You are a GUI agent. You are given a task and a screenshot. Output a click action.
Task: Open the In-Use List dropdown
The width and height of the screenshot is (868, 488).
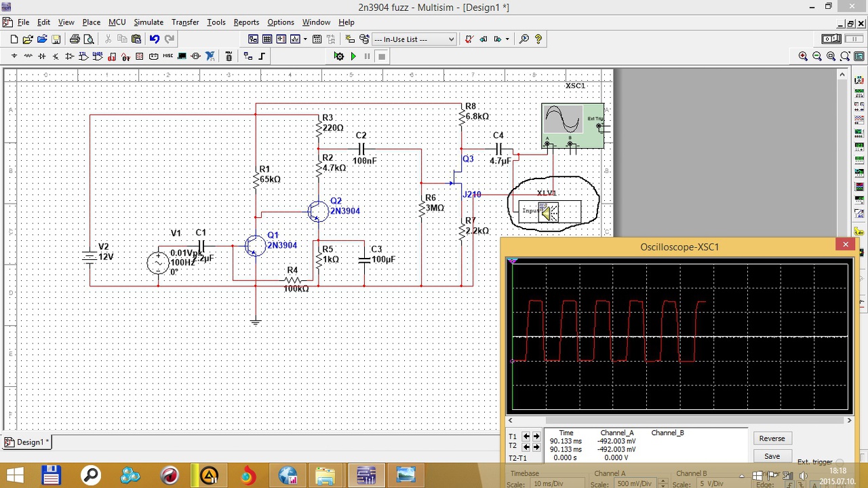pos(414,39)
